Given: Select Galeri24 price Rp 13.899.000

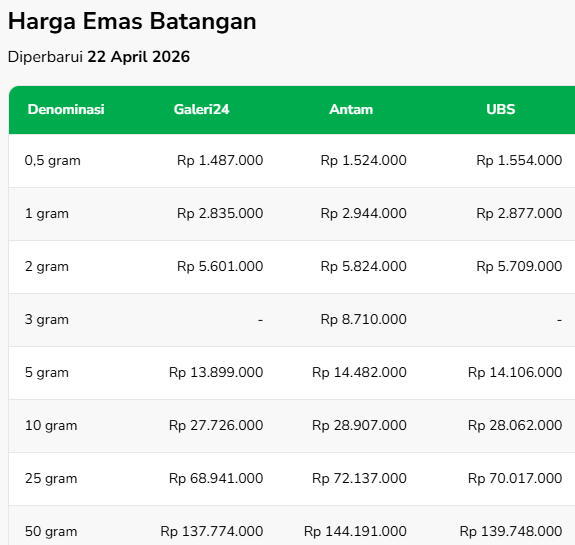Looking at the screenshot, I should pos(216,372).
